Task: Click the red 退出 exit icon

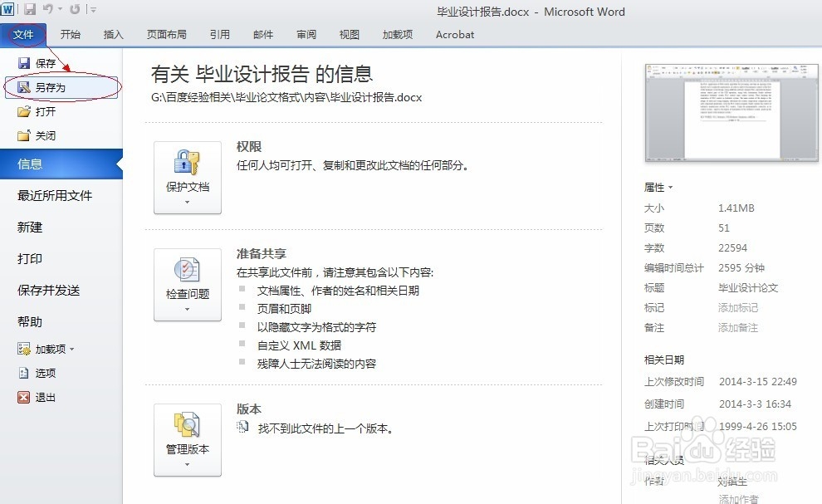Action: 23,397
